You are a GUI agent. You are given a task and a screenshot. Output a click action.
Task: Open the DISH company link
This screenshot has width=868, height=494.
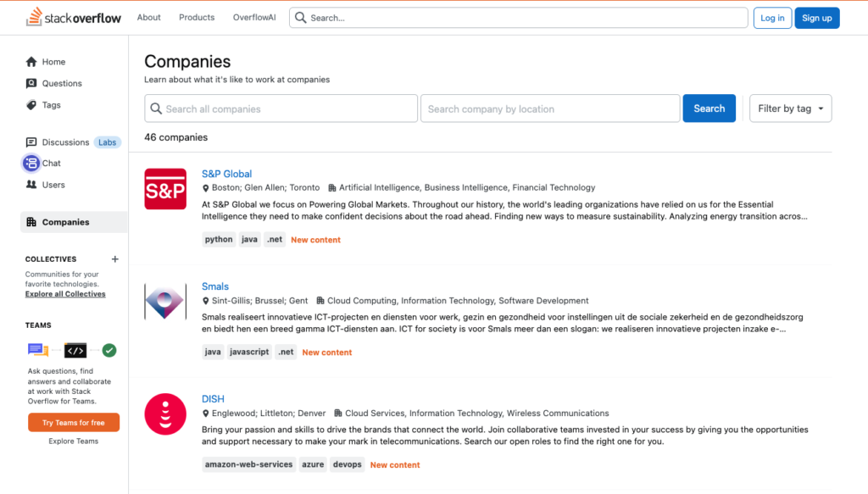[213, 399]
